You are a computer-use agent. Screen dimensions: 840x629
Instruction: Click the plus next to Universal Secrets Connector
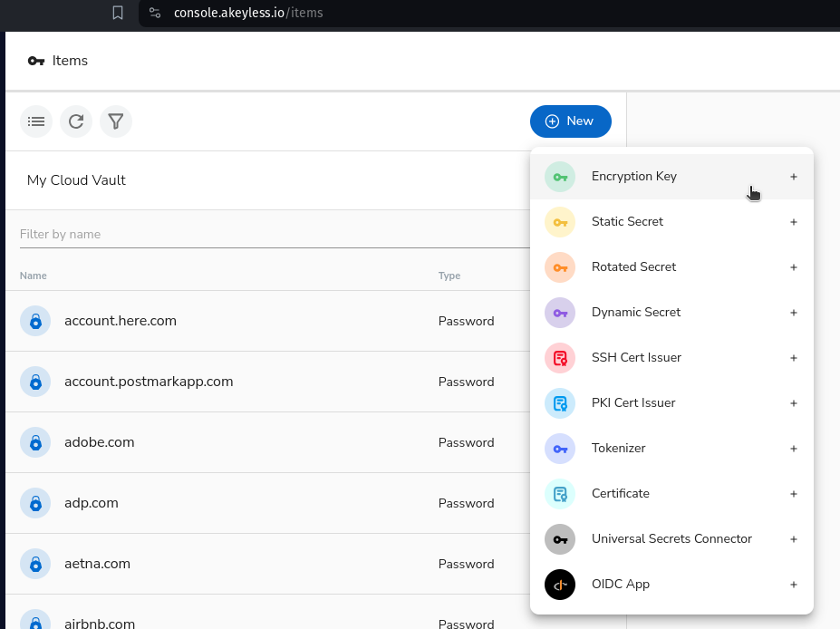point(794,539)
